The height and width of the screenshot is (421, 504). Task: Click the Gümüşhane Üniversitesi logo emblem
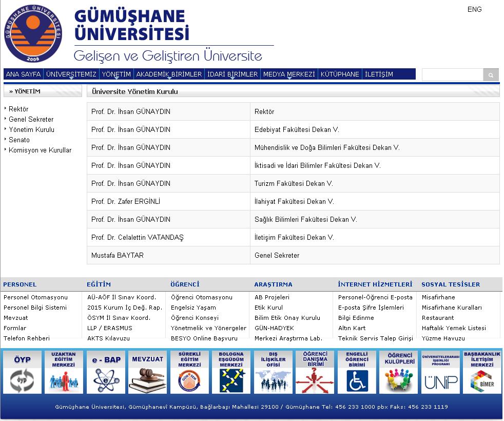click(x=33, y=33)
